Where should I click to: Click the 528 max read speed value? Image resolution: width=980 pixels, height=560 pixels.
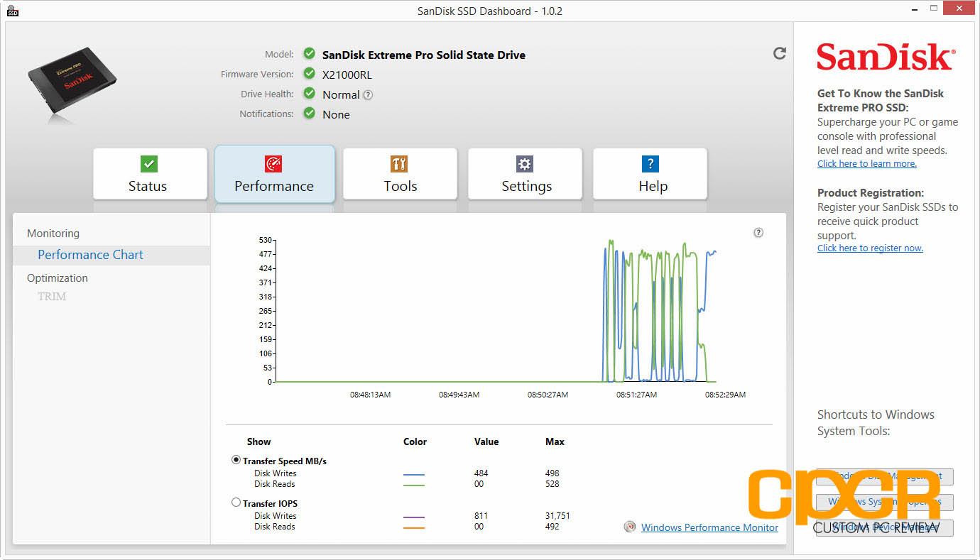coord(552,484)
